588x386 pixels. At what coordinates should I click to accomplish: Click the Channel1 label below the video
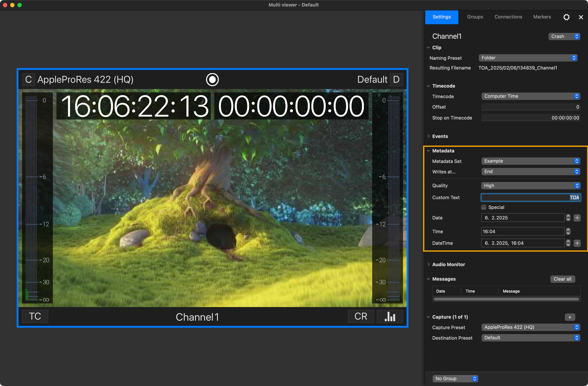coord(197,317)
